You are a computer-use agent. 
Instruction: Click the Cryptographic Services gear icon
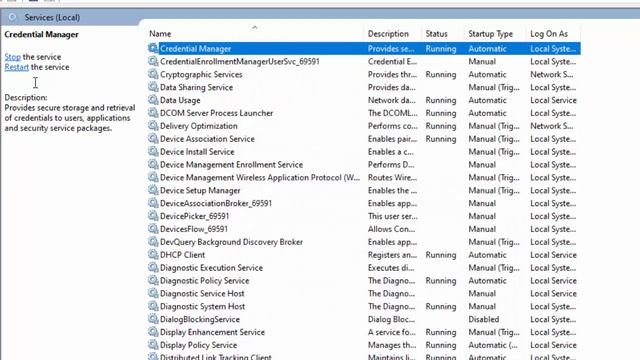click(x=153, y=74)
